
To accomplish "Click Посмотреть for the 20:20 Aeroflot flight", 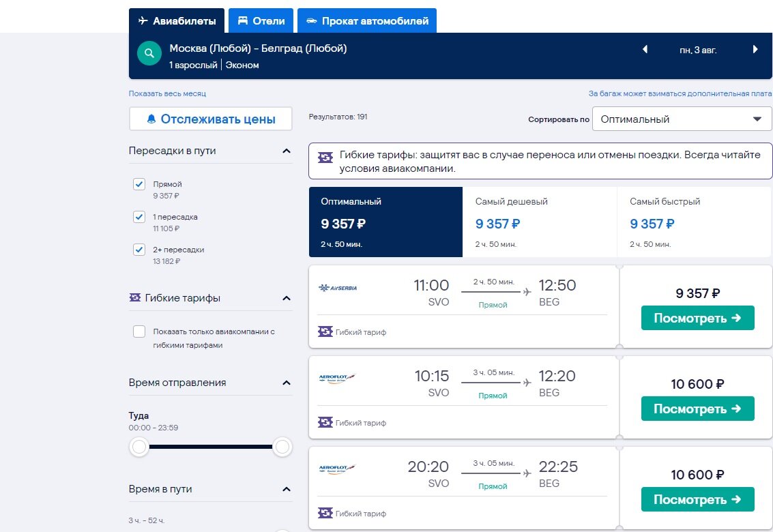I will (697, 499).
